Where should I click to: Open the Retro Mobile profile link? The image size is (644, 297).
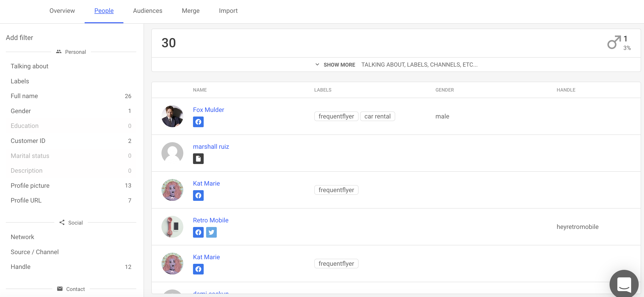210,220
